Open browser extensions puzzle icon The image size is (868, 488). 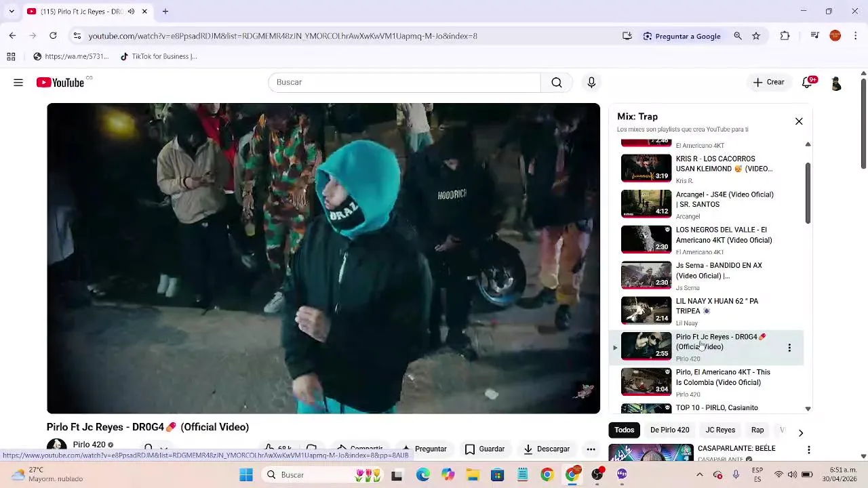(785, 36)
